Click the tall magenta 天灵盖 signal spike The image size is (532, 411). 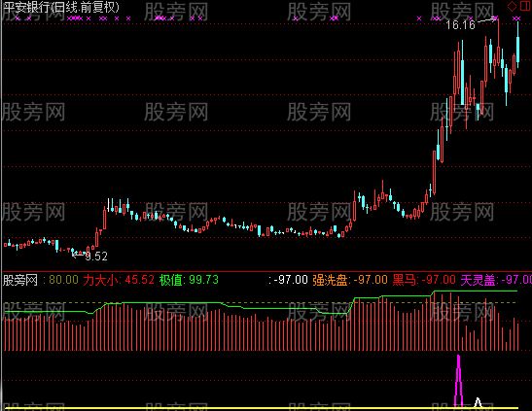(459, 381)
